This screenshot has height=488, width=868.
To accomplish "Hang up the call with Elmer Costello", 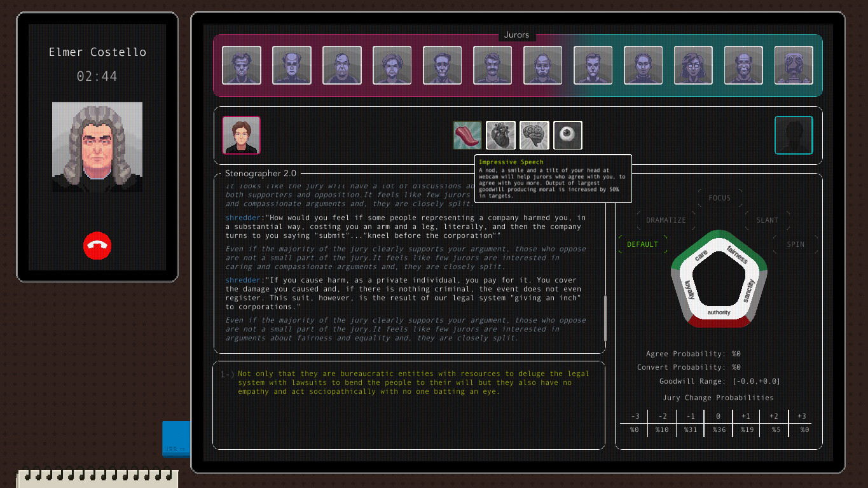I will click(97, 246).
